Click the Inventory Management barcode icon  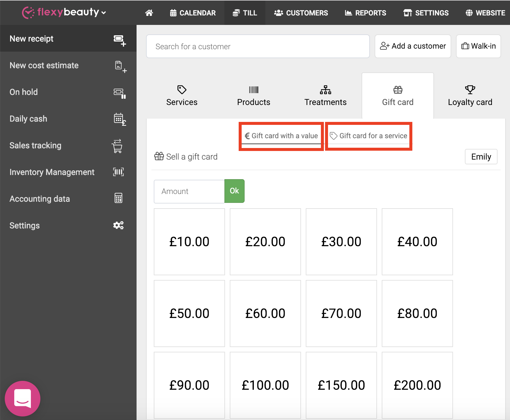[x=118, y=172]
